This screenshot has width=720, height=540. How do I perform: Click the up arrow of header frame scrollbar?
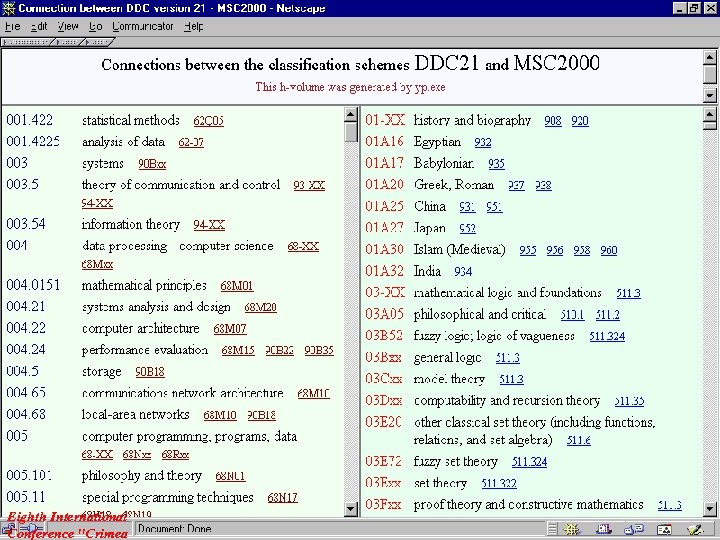click(710, 58)
